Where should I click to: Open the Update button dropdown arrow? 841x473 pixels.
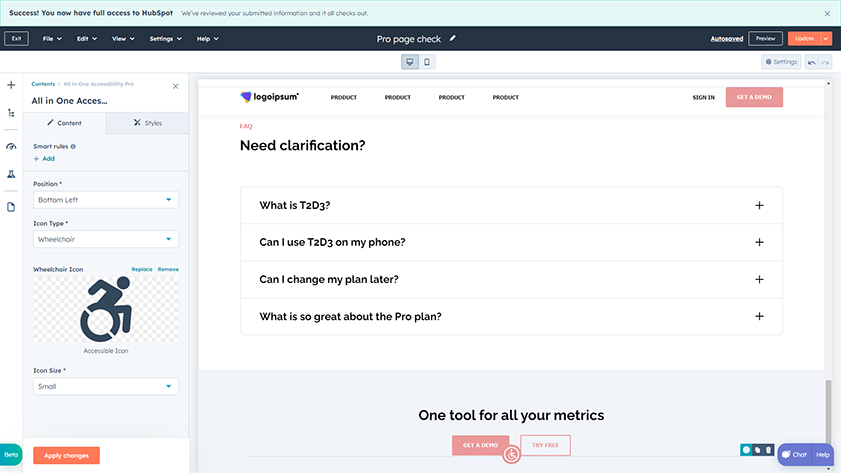826,39
